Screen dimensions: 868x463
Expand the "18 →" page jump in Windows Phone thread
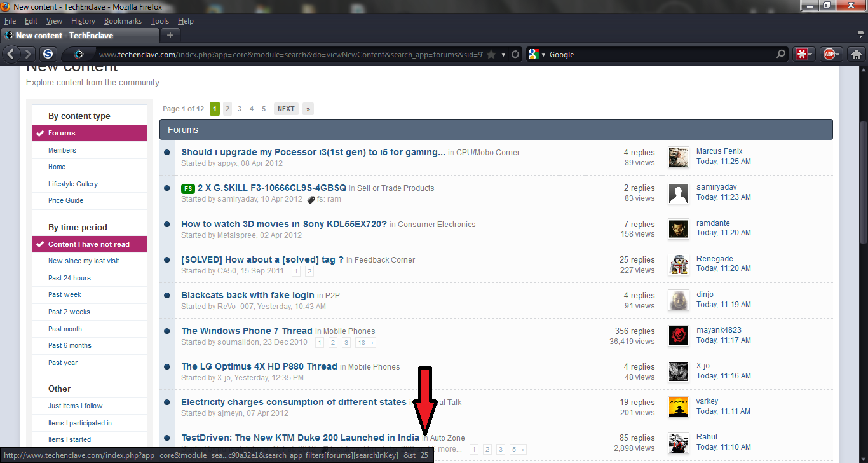[365, 342]
